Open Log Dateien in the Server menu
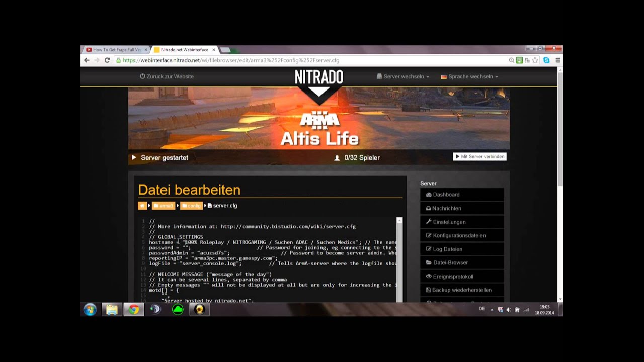The image size is (644, 362). [462, 249]
